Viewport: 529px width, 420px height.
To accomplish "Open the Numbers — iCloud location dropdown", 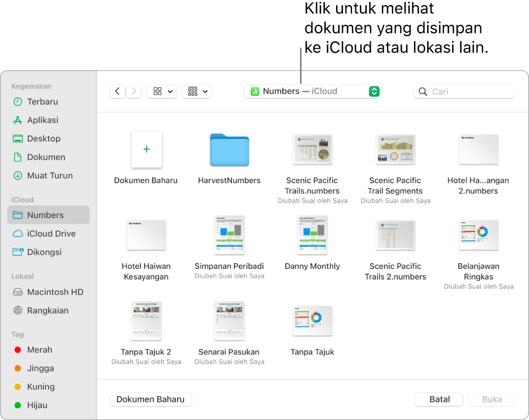I will point(312,91).
